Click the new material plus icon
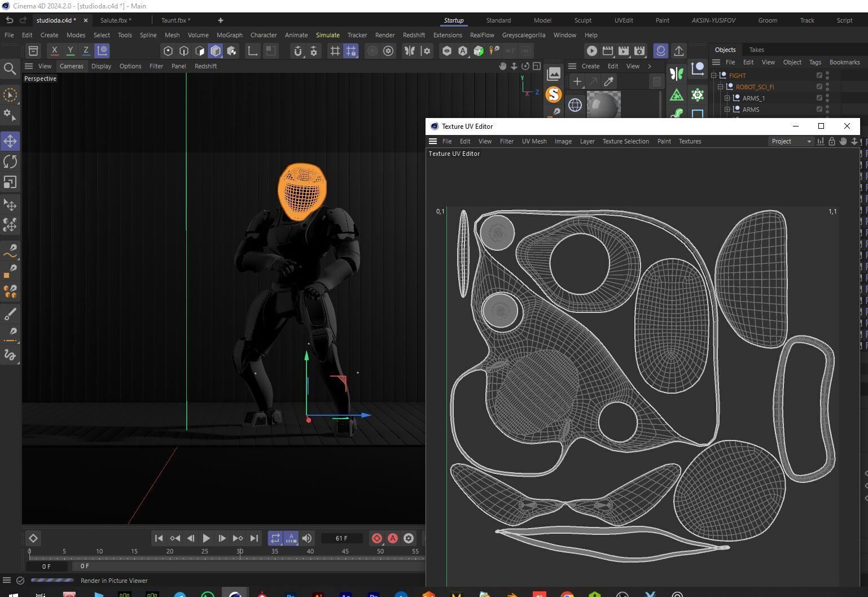The height and width of the screenshot is (597, 868). [577, 82]
